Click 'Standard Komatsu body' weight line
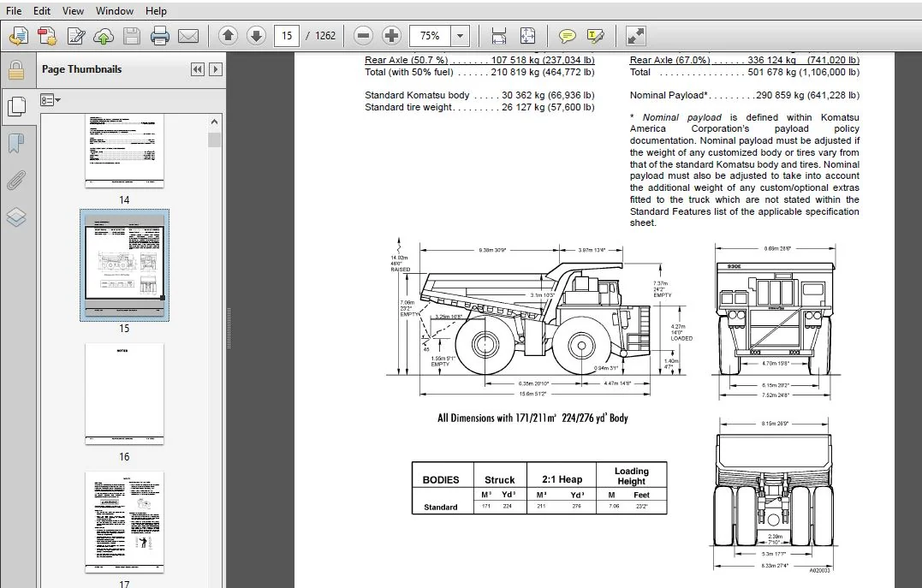 click(479, 95)
